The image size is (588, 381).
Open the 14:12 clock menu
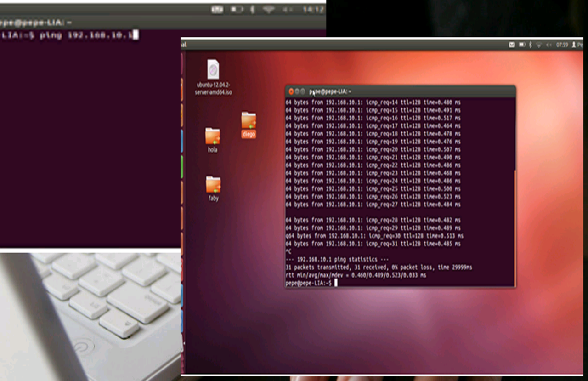[x=312, y=9]
